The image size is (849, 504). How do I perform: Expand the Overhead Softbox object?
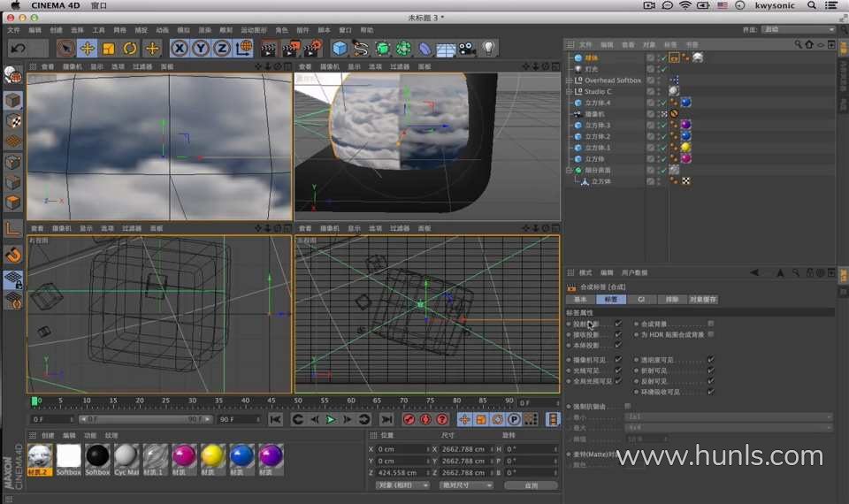tap(569, 80)
